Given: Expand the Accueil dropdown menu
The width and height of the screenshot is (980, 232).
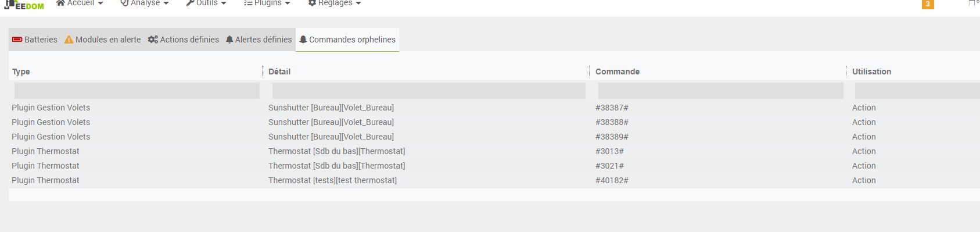Looking at the screenshot, I should (80, 3).
